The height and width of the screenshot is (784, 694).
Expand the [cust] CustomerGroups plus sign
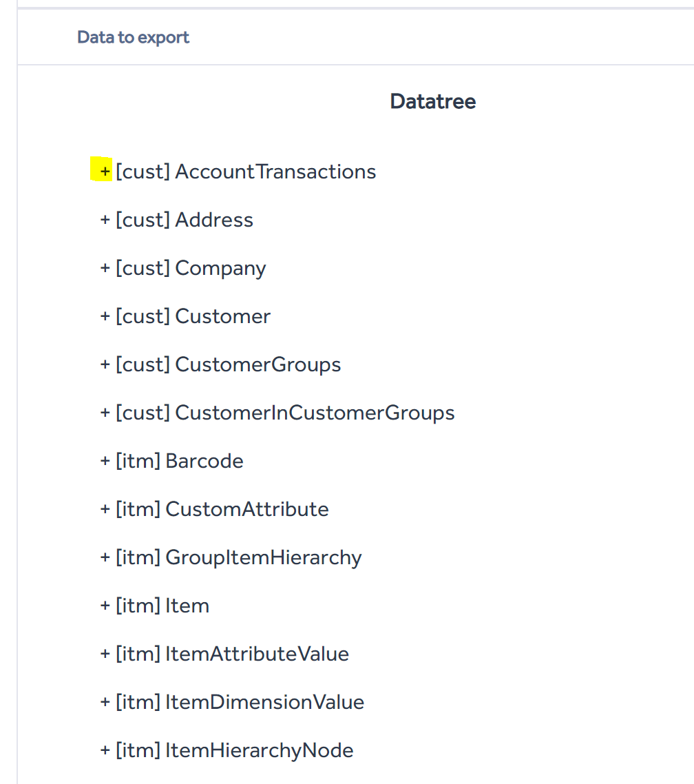click(x=105, y=364)
